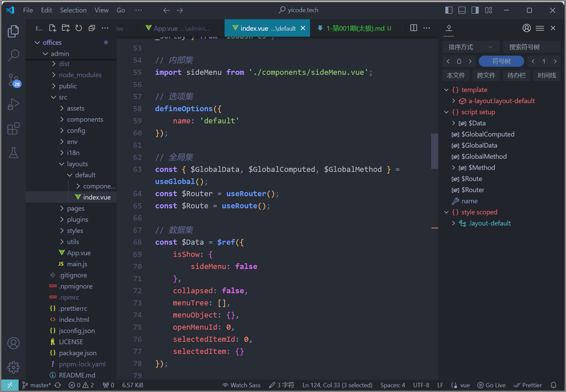Image resolution: width=566 pixels, height=392 pixels.
Task: Show hidden menu items via ellipsis
Action: tap(139, 10)
